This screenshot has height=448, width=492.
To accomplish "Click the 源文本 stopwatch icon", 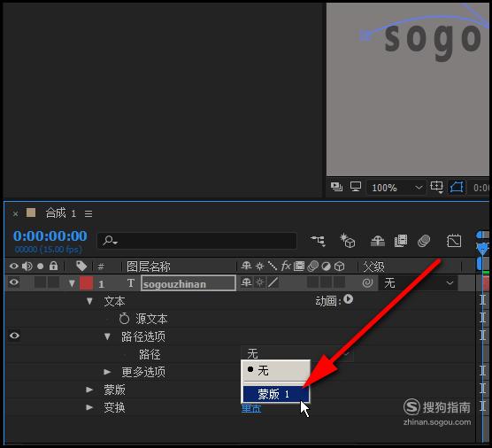I will (x=124, y=319).
